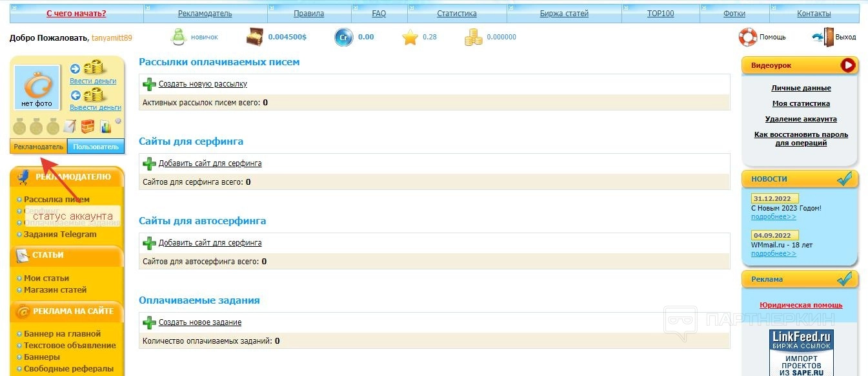The width and height of the screenshot is (868, 376).
Task: Open 'Как восстановить пароль для операций' link
Action: 801,139
